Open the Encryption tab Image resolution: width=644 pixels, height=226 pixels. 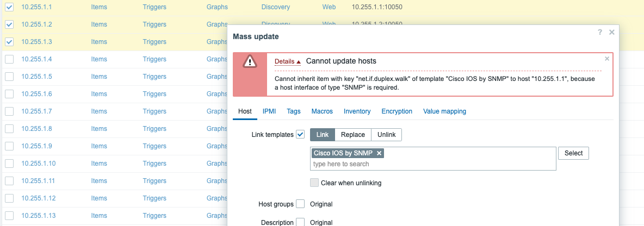(x=397, y=111)
